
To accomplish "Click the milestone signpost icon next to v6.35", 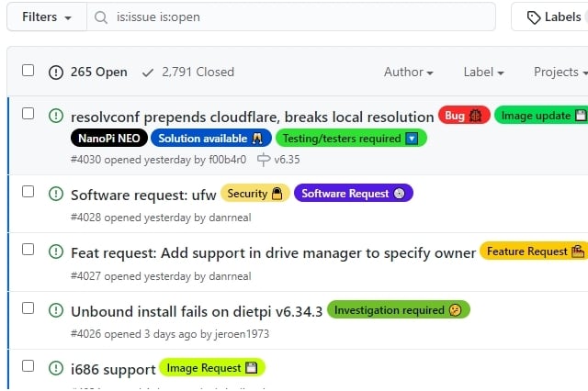I will click(264, 160).
